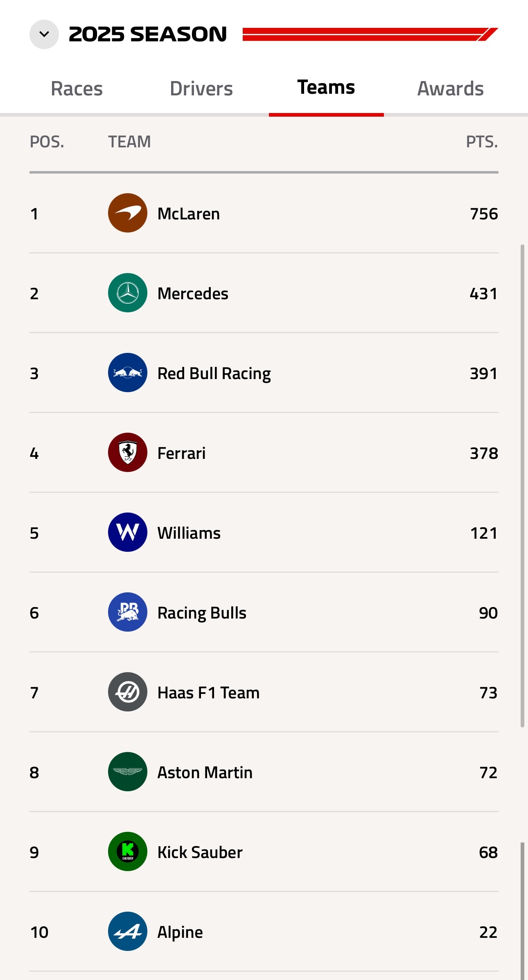528x980 pixels.
Task: Switch to the Races tab
Action: tap(77, 88)
